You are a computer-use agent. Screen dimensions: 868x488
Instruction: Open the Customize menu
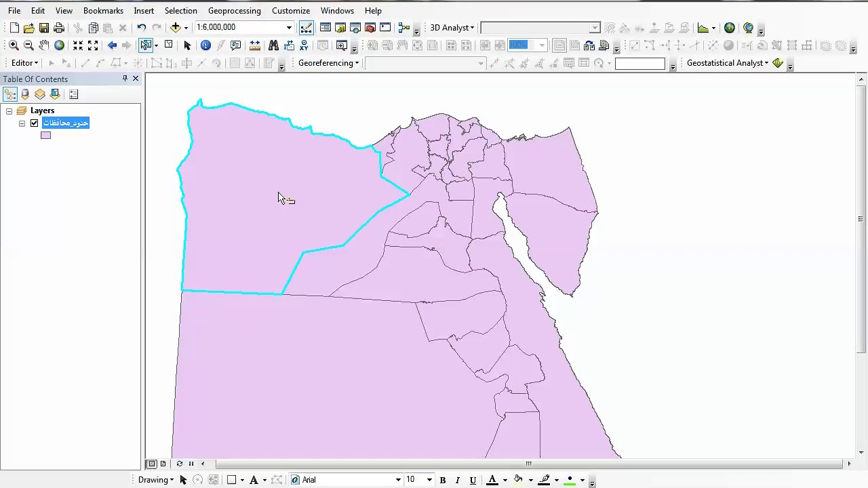291,11
